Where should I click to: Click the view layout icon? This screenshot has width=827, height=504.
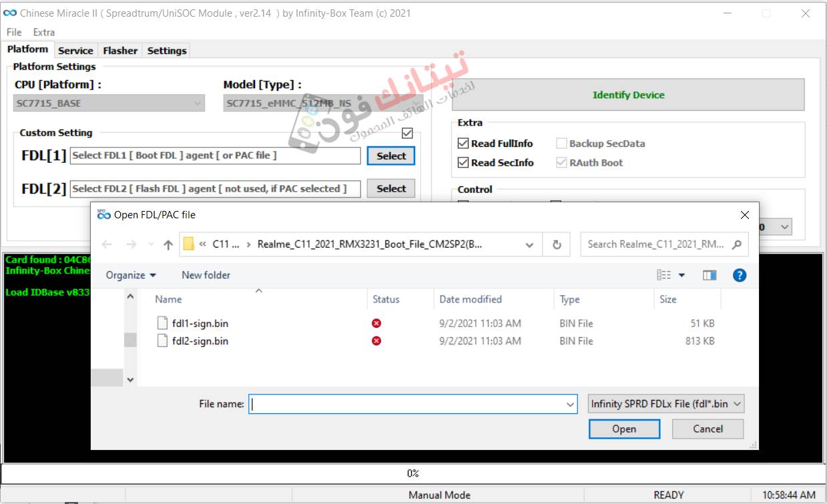tap(663, 275)
